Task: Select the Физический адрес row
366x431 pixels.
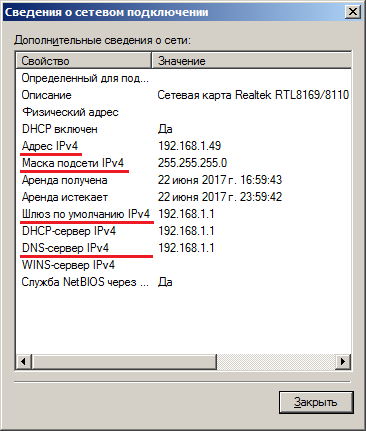Action: (x=184, y=112)
